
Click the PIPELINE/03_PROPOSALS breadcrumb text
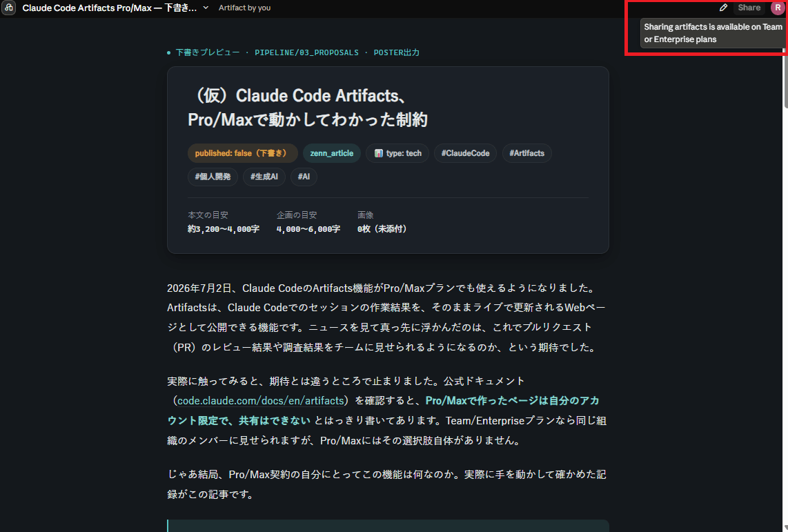click(x=306, y=52)
